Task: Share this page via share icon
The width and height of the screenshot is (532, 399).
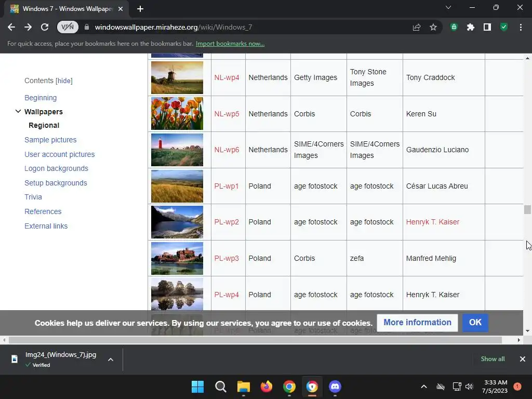Action: click(x=417, y=27)
